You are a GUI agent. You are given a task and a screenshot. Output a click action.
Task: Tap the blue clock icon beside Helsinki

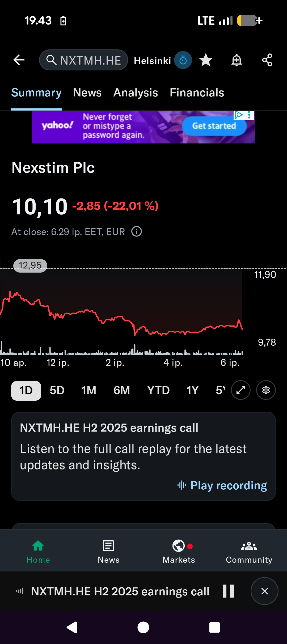183,60
